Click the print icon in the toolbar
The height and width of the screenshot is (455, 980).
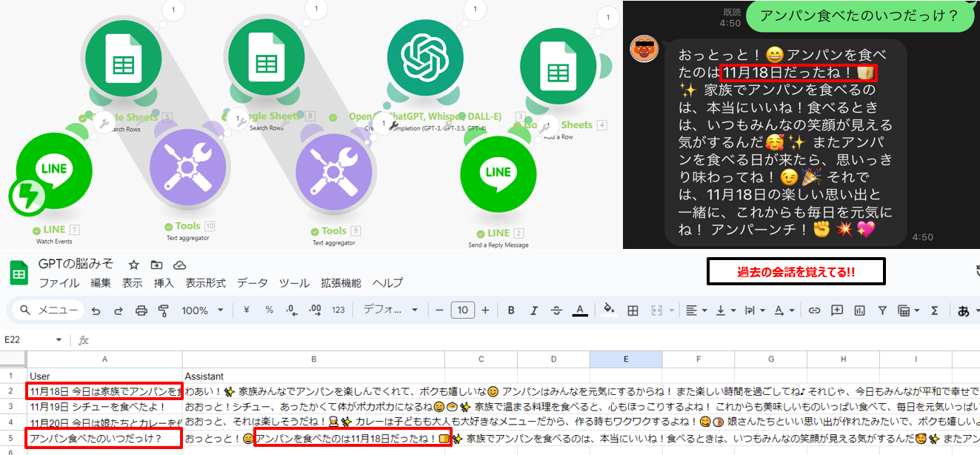141,310
